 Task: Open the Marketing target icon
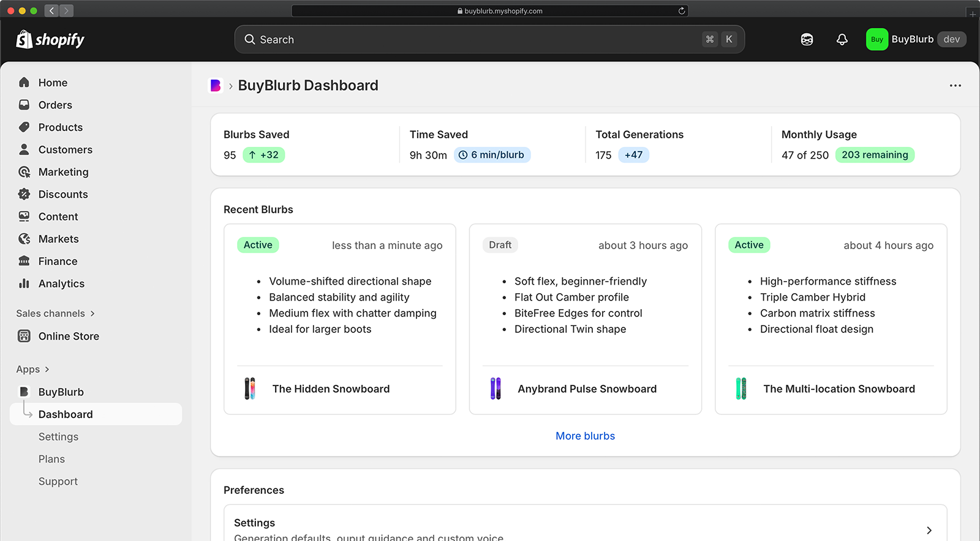pyautogui.click(x=24, y=172)
